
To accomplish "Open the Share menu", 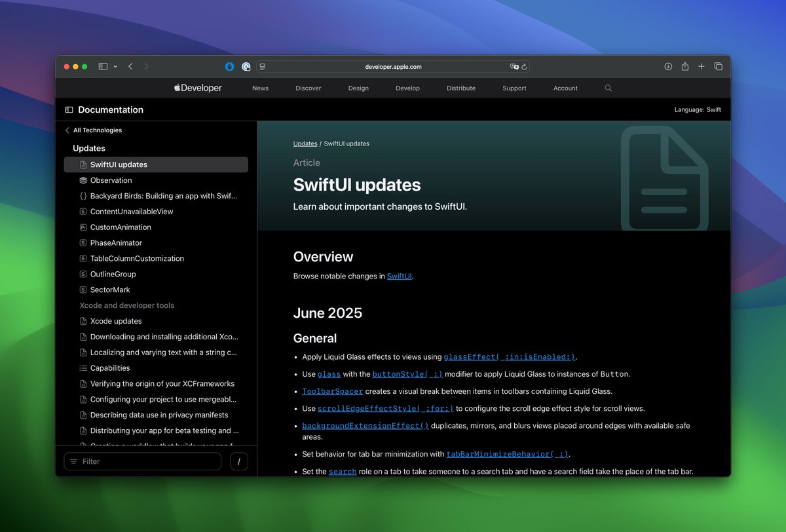I will [684, 66].
